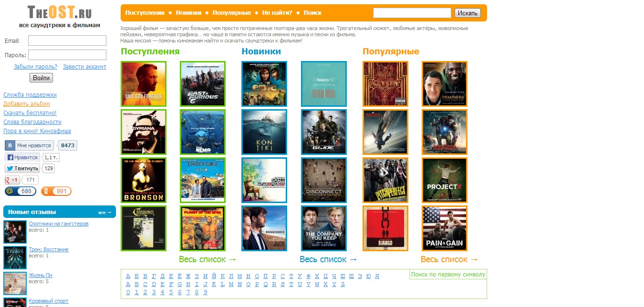This screenshot has width=644, height=307.
Task: Focus the 'Пароль' password field
Action: (x=67, y=55)
